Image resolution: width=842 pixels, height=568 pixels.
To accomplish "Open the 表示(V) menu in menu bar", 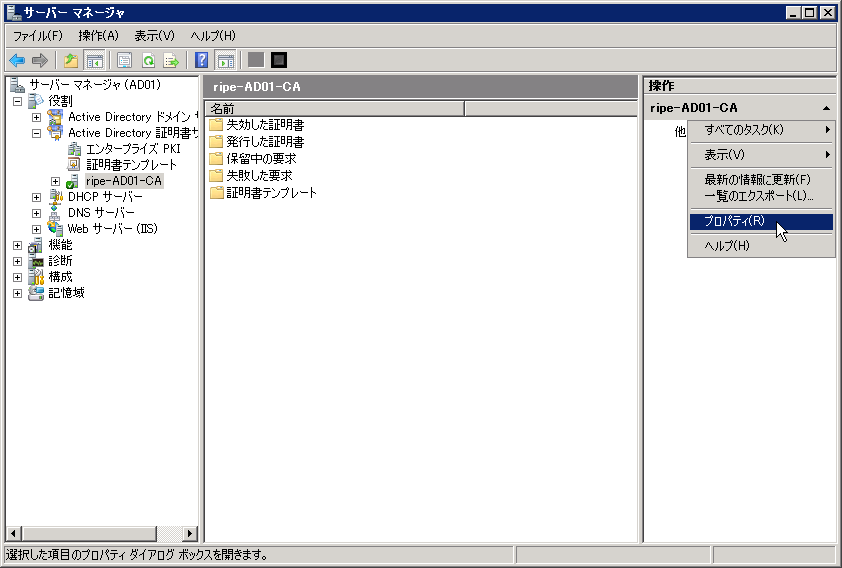I will coord(155,36).
